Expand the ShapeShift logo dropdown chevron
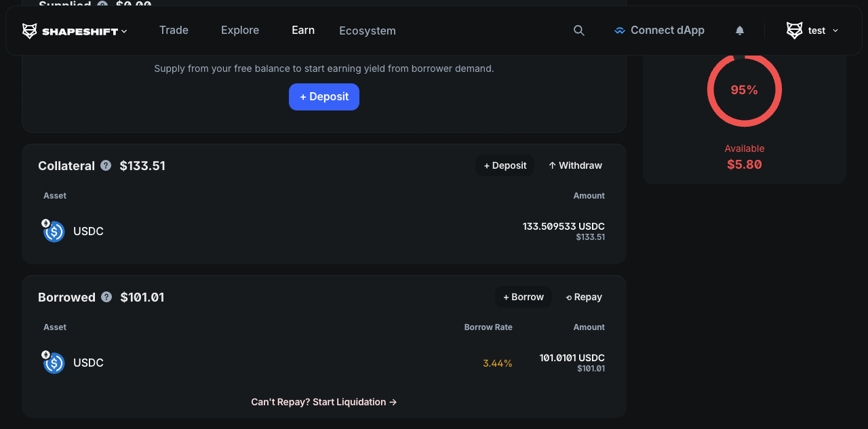Image resolution: width=868 pixels, height=429 pixels. click(124, 31)
